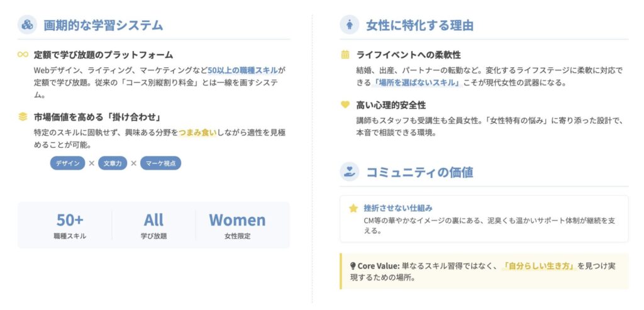Click the star icon next to 挫折させない仕組み
This screenshot has width=644, height=310.
click(x=353, y=208)
